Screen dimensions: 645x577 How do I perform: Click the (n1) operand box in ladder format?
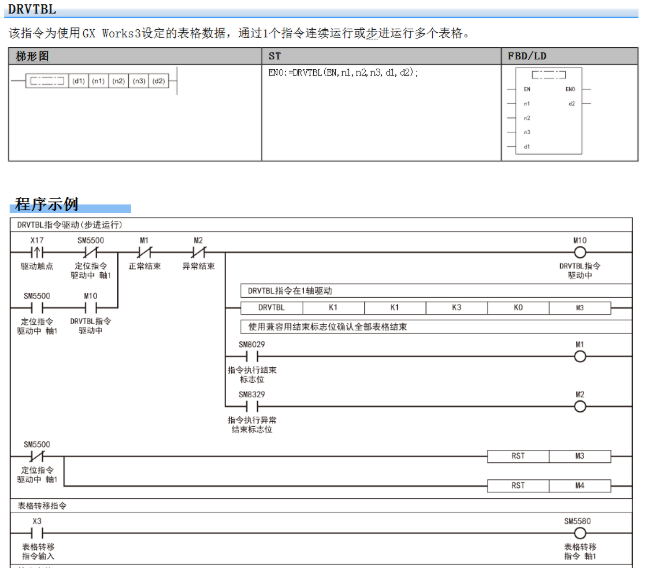point(98,81)
